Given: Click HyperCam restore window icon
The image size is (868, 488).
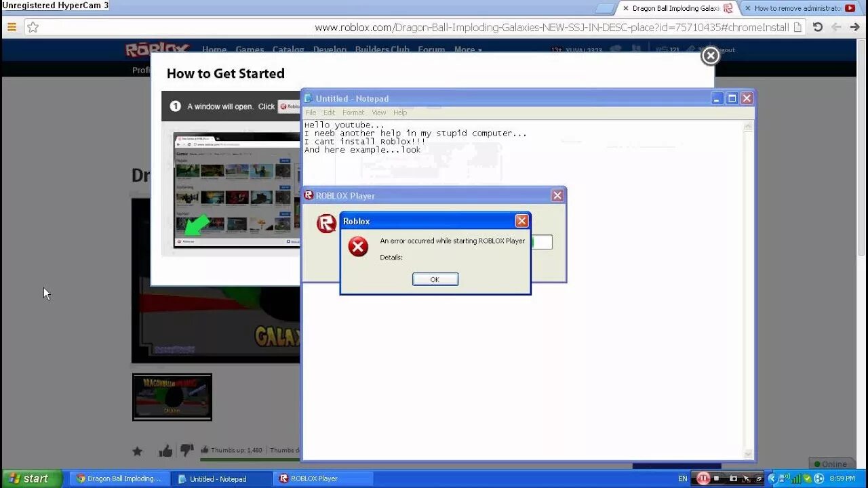Looking at the screenshot, I should pyautogui.click(x=758, y=479).
